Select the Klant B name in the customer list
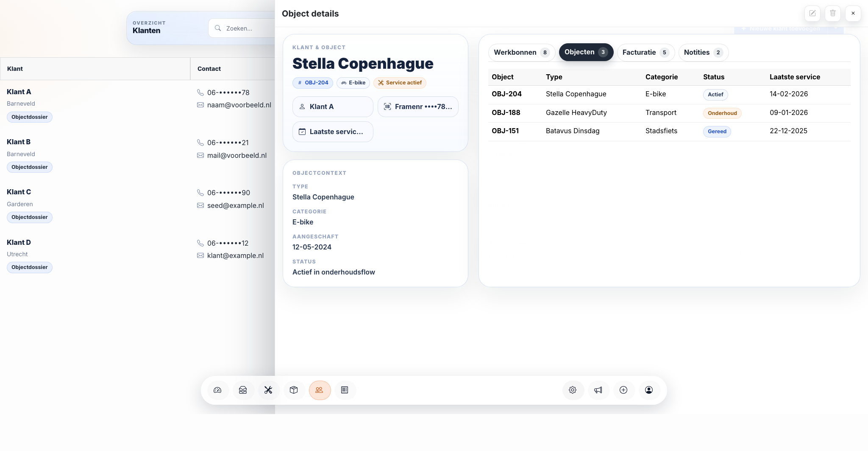Screen dimensions: 868x451 19,142
